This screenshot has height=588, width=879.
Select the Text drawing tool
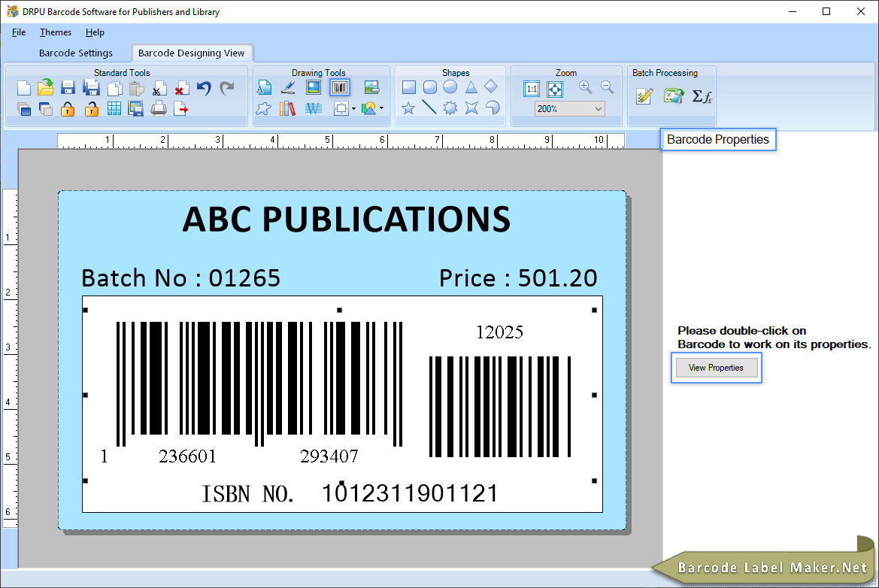264,87
